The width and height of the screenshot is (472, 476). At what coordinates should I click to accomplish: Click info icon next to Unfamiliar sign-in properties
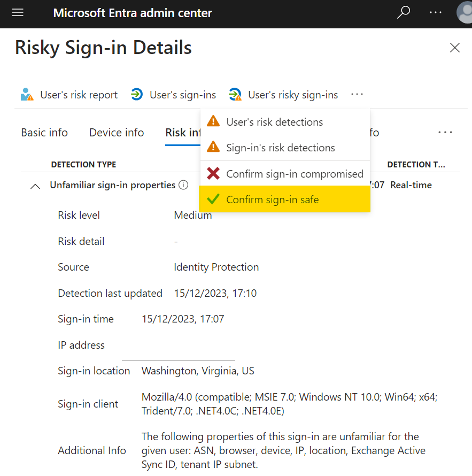point(183,185)
